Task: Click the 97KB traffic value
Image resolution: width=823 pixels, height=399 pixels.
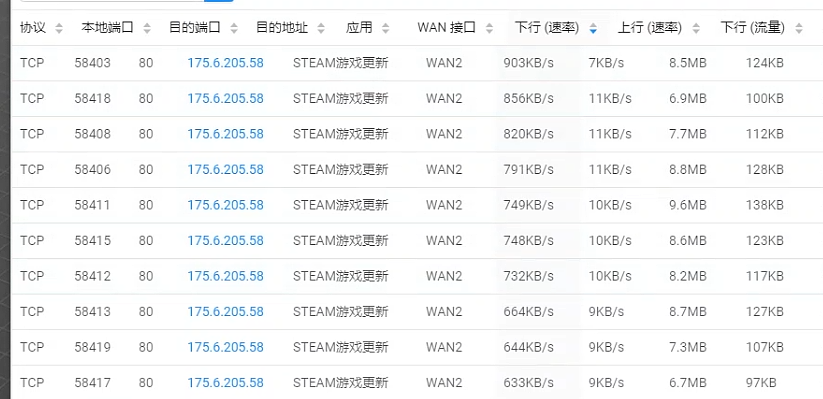Action: pos(761,383)
